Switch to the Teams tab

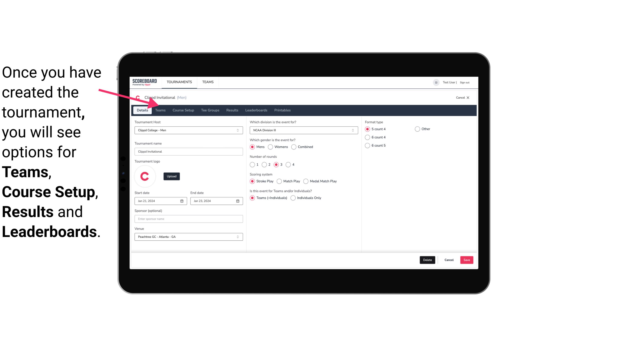pos(160,110)
